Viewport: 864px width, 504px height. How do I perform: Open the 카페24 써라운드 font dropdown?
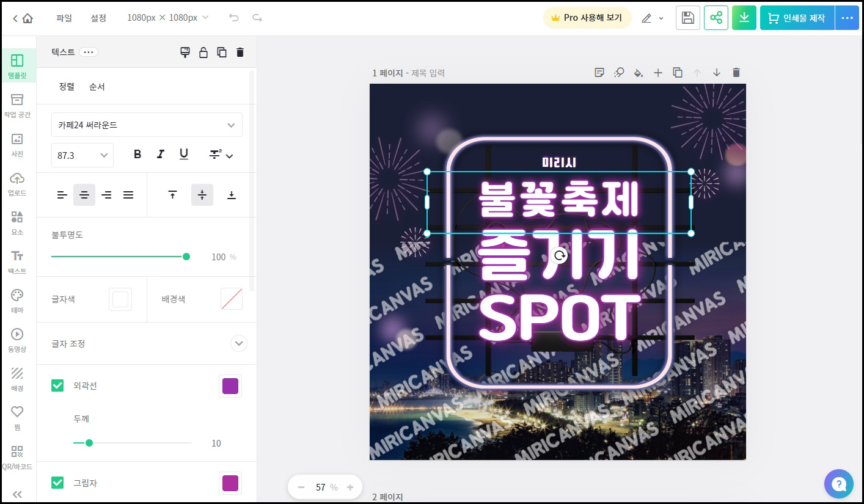pos(147,125)
